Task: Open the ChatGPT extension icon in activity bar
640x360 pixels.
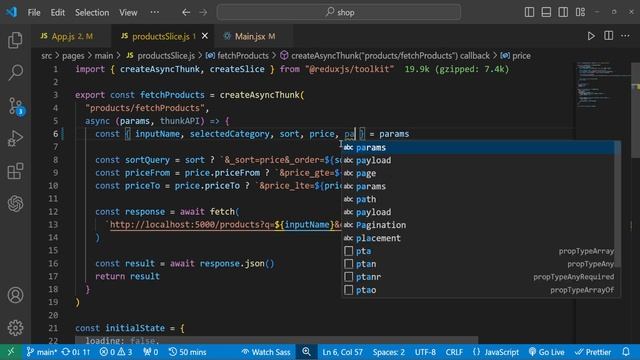Action: 16,203
